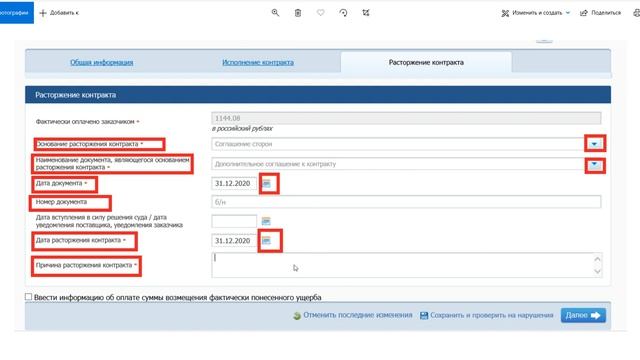Screen dimensions: 640x360
Task: Click the 'Номер документа' input field
Action: pos(406,202)
